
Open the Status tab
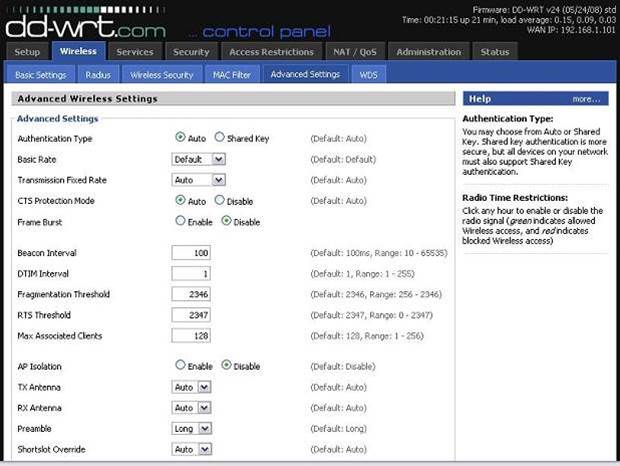[x=494, y=52]
